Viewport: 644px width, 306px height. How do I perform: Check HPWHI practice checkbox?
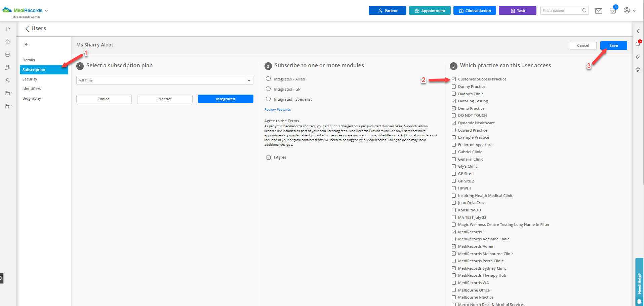point(454,188)
